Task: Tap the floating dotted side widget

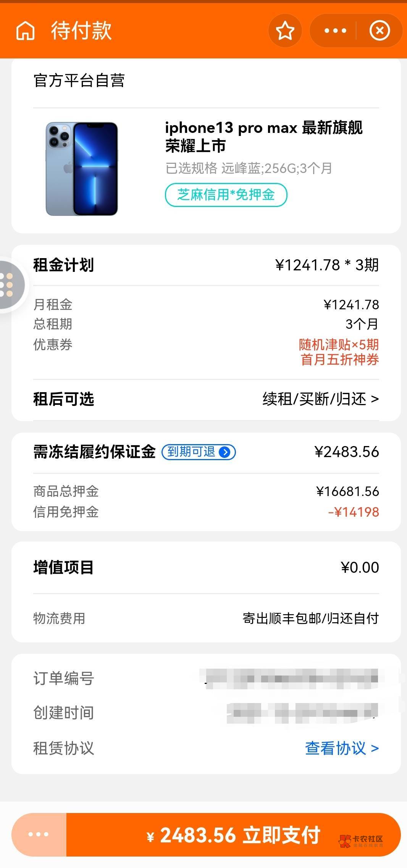Action: [8, 284]
